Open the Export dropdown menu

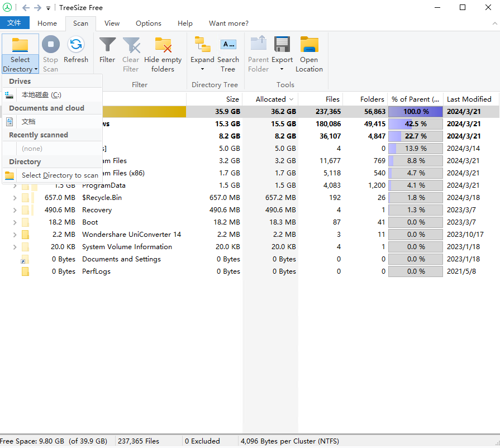pyautogui.click(x=282, y=69)
